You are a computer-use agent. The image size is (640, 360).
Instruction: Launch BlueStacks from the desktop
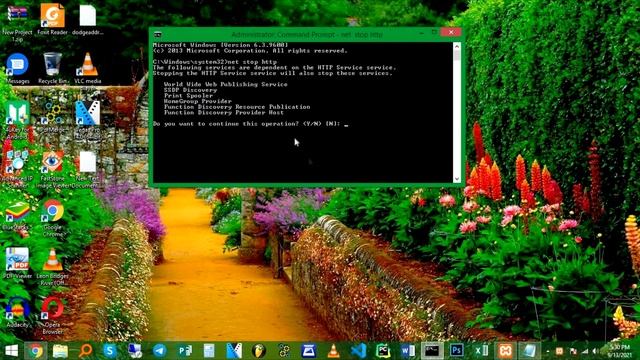coord(17,215)
